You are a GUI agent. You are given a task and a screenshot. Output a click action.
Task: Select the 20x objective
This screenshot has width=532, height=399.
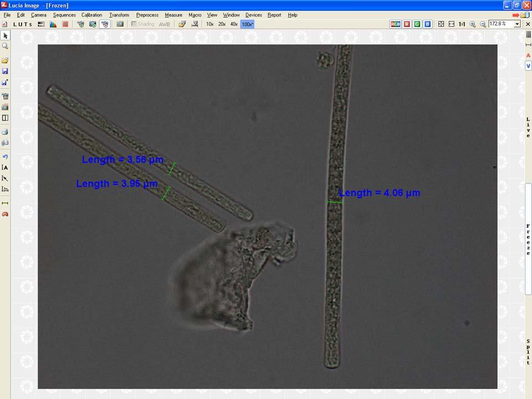tap(222, 24)
